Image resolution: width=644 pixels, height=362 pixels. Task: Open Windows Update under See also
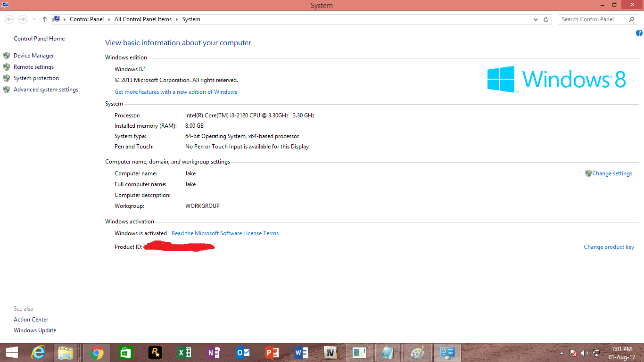(x=35, y=330)
